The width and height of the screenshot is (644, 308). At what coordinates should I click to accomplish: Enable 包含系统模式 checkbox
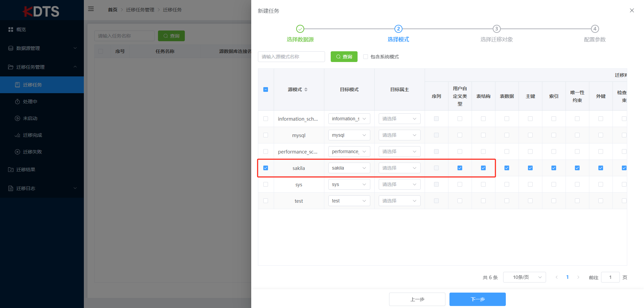tap(366, 57)
